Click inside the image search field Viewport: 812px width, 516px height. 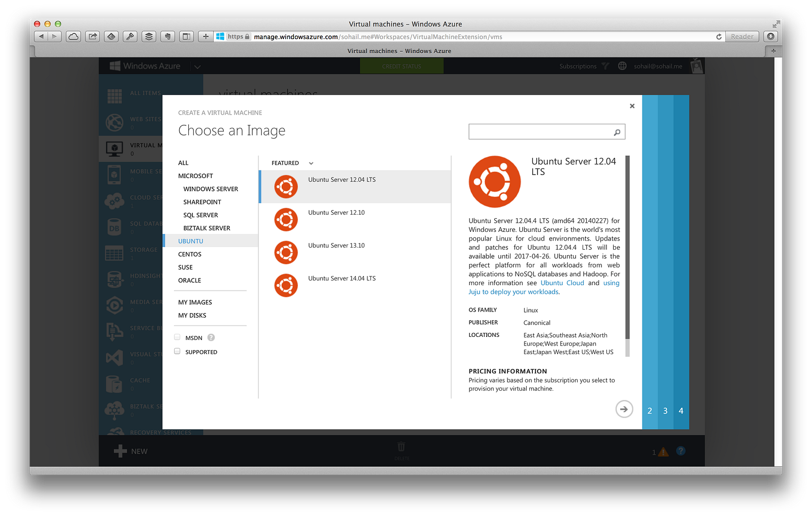(540, 132)
